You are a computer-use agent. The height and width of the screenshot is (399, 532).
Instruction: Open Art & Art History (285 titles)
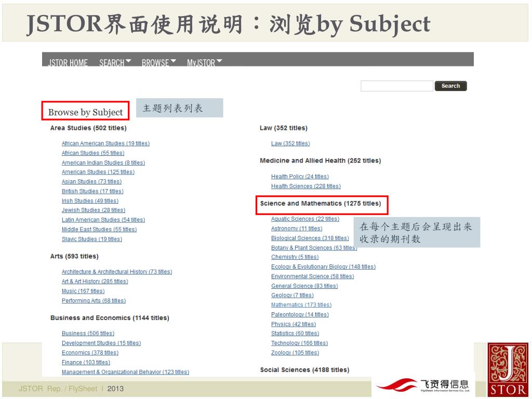pyautogui.click(x=95, y=281)
